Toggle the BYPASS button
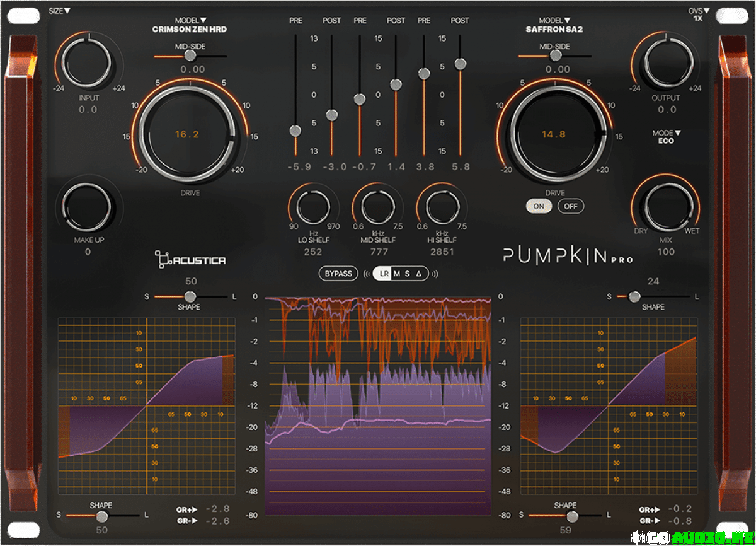 point(338,274)
